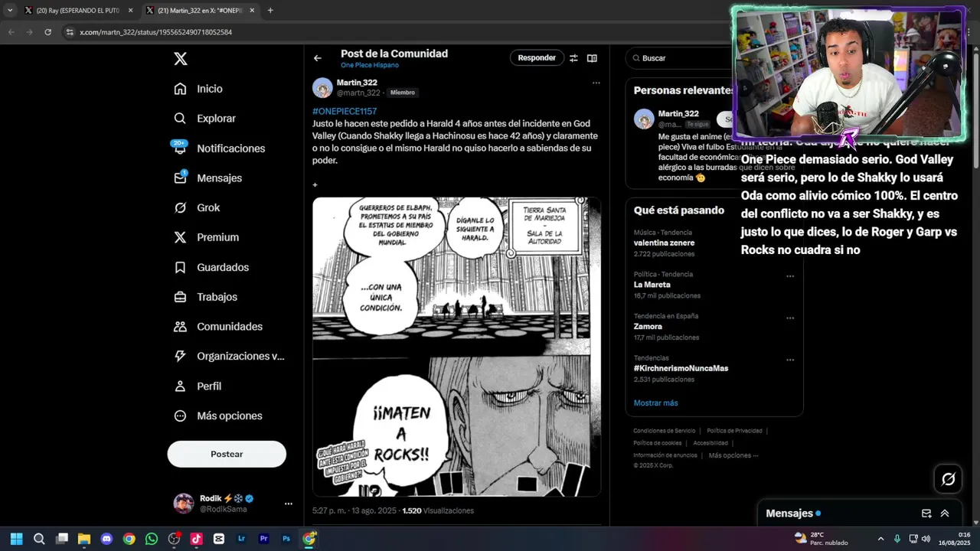Open Discord from the taskbar
This screenshot has width=980, height=551.
tap(106, 539)
